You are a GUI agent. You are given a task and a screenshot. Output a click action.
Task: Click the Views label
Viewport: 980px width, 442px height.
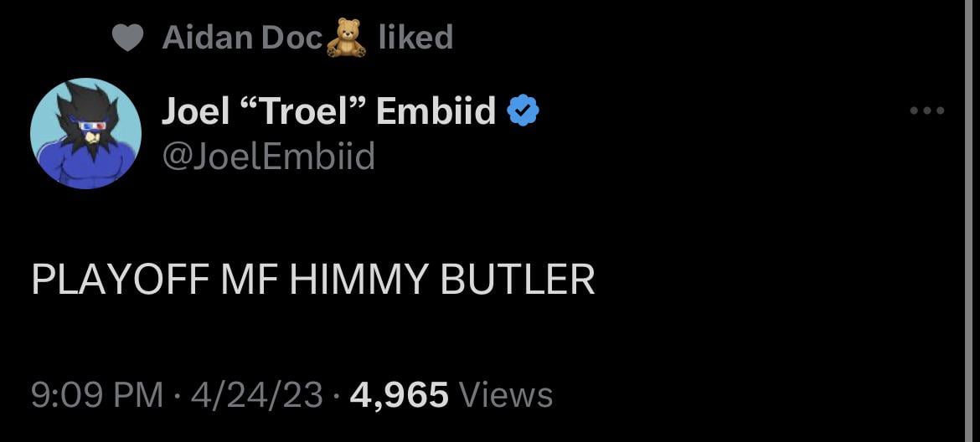pos(507,394)
